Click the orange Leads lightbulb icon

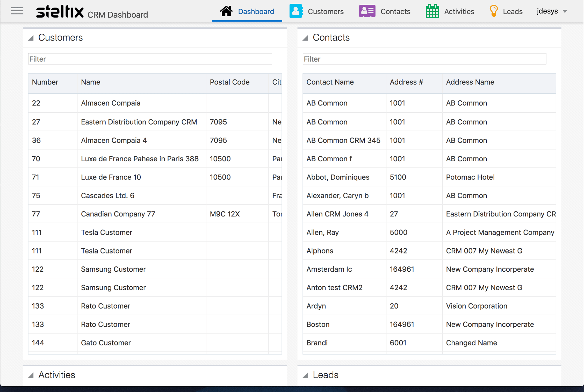pos(494,11)
